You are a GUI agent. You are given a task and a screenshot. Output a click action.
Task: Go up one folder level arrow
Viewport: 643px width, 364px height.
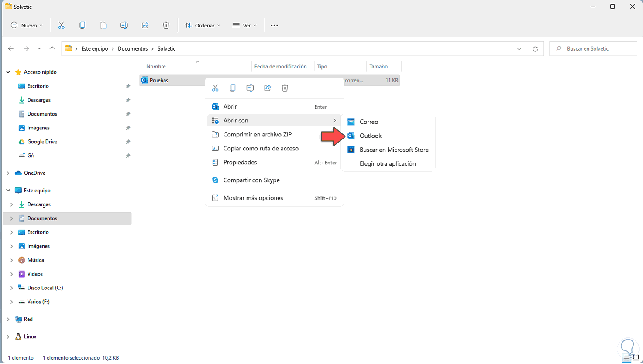52,49
